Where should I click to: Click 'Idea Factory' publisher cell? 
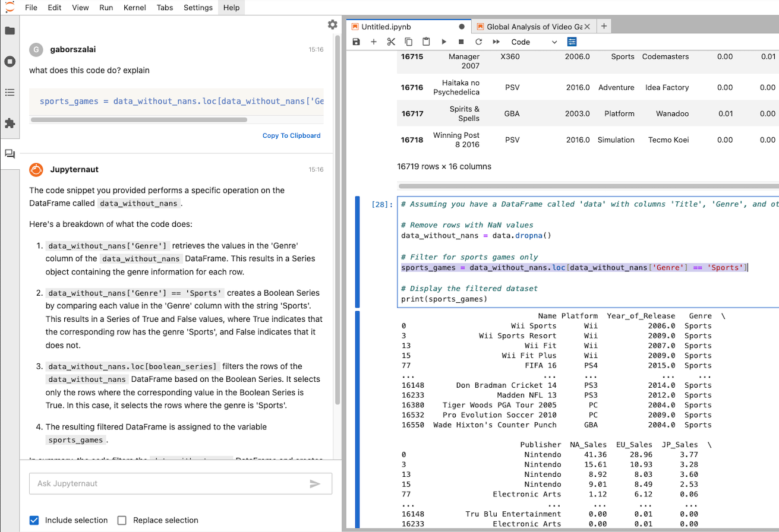click(667, 87)
